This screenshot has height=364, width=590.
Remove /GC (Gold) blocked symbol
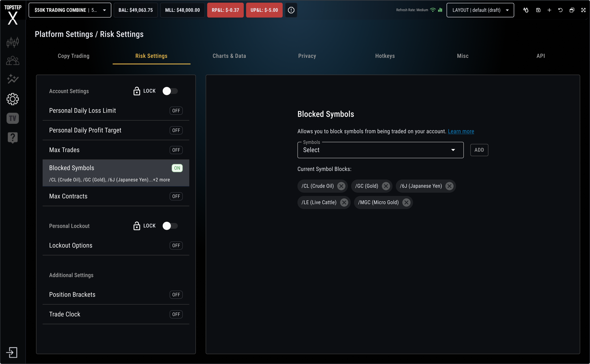[x=386, y=186]
